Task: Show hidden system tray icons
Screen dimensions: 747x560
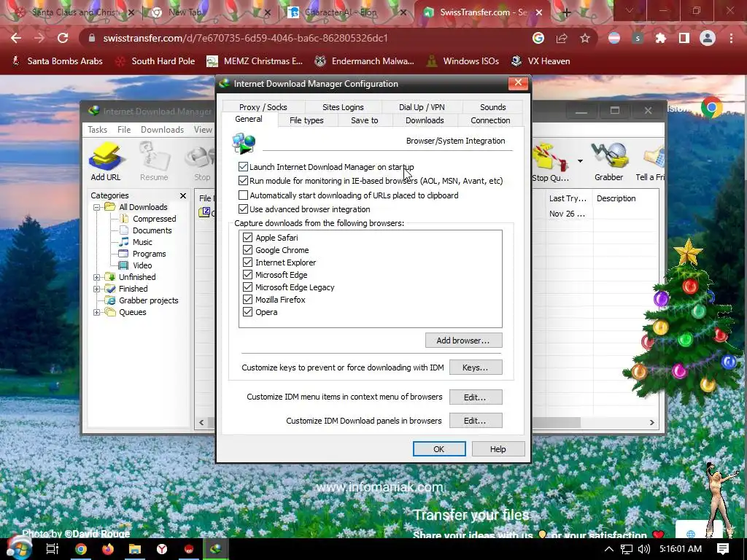Action: [x=608, y=549]
